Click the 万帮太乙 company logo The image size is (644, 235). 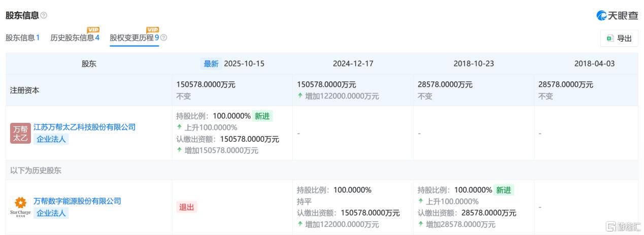click(20, 133)
